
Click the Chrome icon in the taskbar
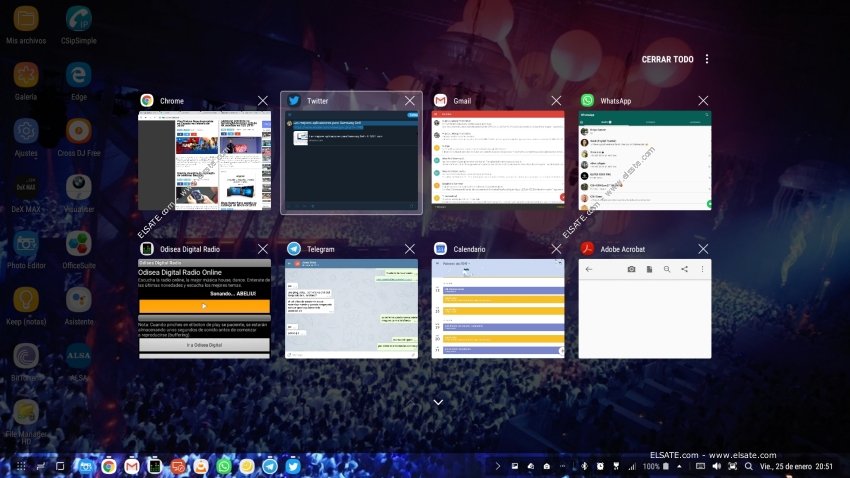click(108, 466)
